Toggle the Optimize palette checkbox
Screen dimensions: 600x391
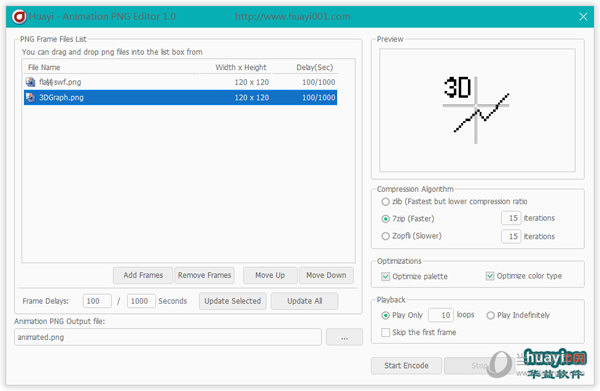pyautogui.click(x=385, y=276)
